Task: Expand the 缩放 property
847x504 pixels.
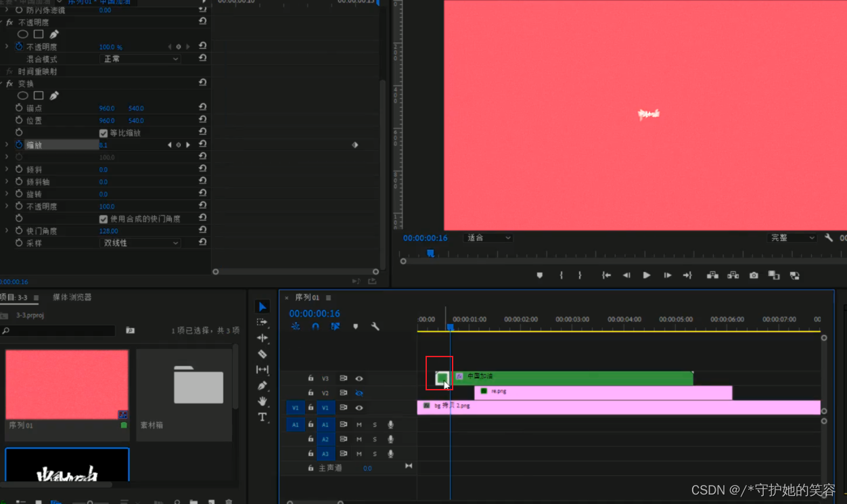Action: [x=7, y=145]
